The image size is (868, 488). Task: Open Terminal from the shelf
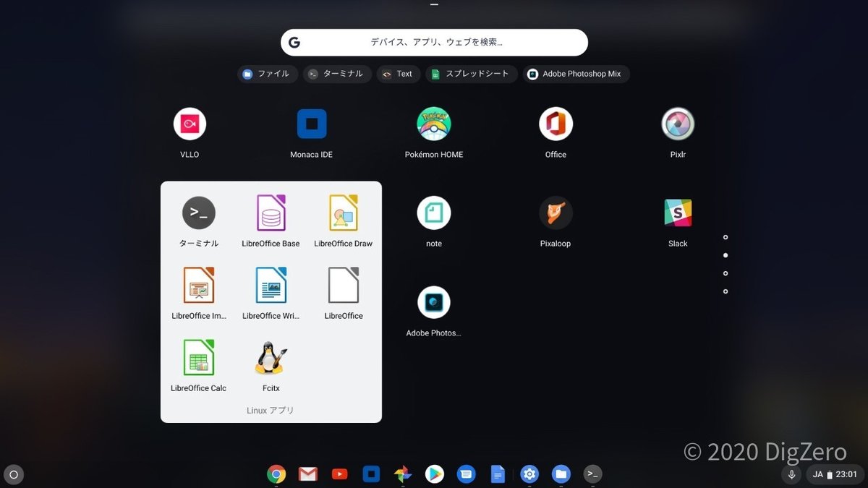pyautogui.click(x=593, y=474)
